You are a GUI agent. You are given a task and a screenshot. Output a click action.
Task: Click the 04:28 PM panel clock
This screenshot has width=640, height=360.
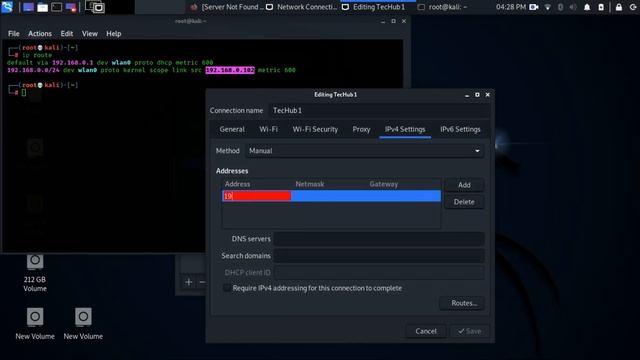point(511,7)
